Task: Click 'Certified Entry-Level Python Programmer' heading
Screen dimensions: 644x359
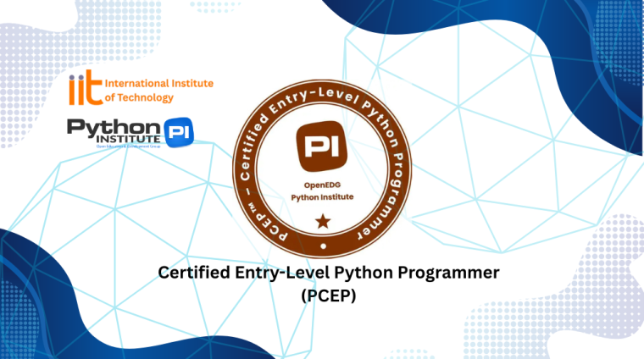Action: pyautogui.click(x=329, y=273)
